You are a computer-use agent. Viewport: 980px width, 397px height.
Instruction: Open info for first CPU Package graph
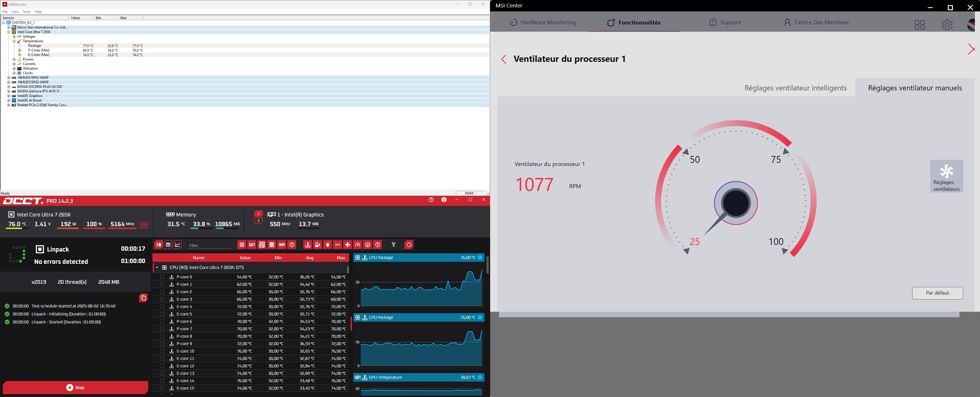480,258
